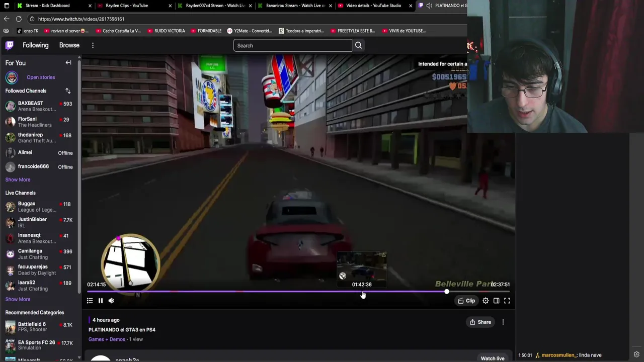
Task: Open facuuparejas live channel
Action: [39, 270]
